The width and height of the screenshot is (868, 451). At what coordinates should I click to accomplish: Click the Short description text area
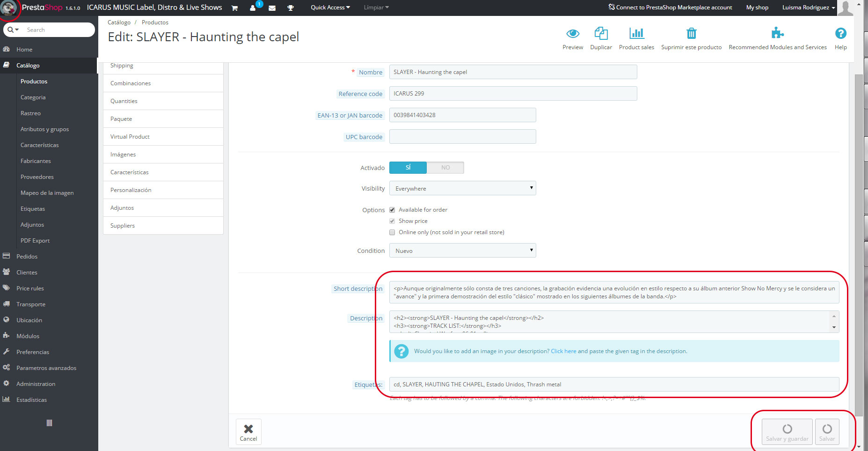tap(614, 292)
